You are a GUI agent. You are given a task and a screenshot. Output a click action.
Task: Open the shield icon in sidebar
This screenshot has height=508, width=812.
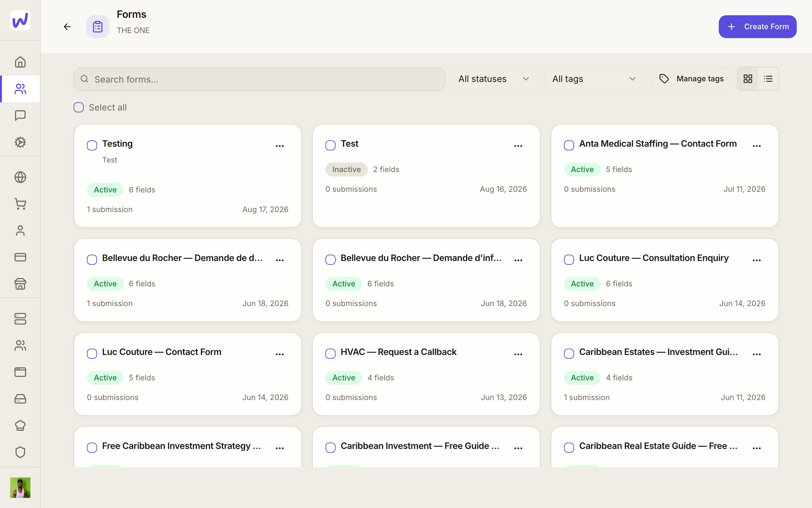pos(20,452)
